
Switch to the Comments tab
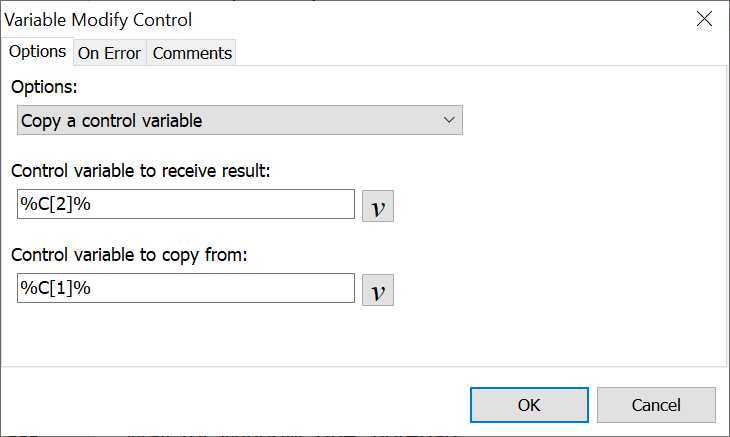(x=192, y=53)
